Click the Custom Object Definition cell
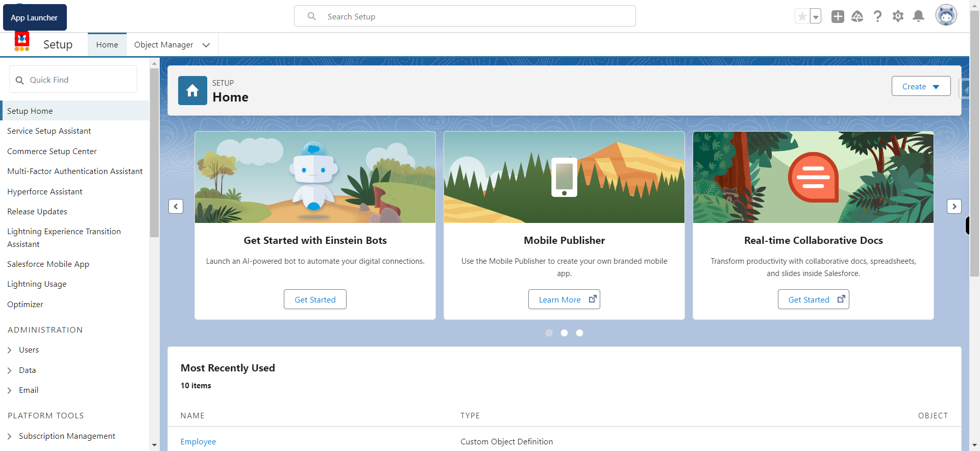 (x=506, y=442)
